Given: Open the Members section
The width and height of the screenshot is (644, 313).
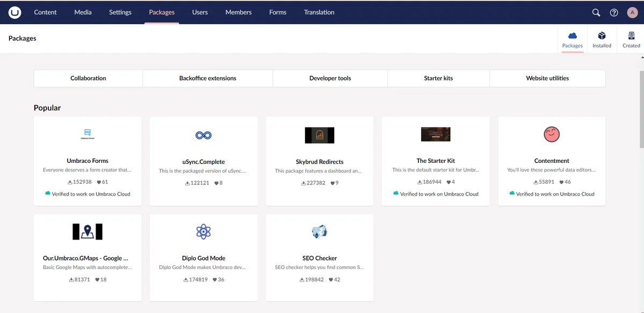Looking at the screenshot, I should (238, 12).
